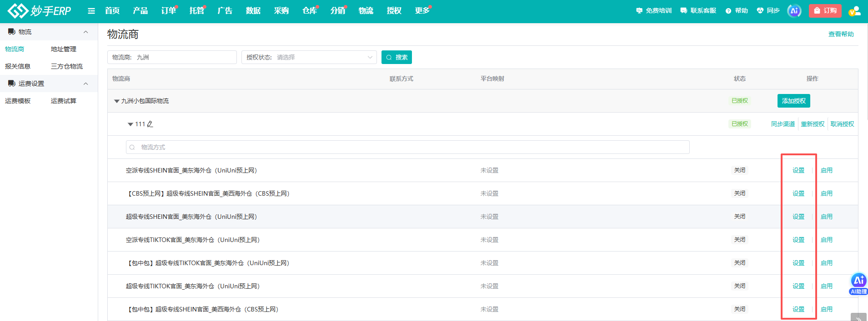Open the 广告 menu
The width and height of the screenshot is (868, 321).
point(225,10)
